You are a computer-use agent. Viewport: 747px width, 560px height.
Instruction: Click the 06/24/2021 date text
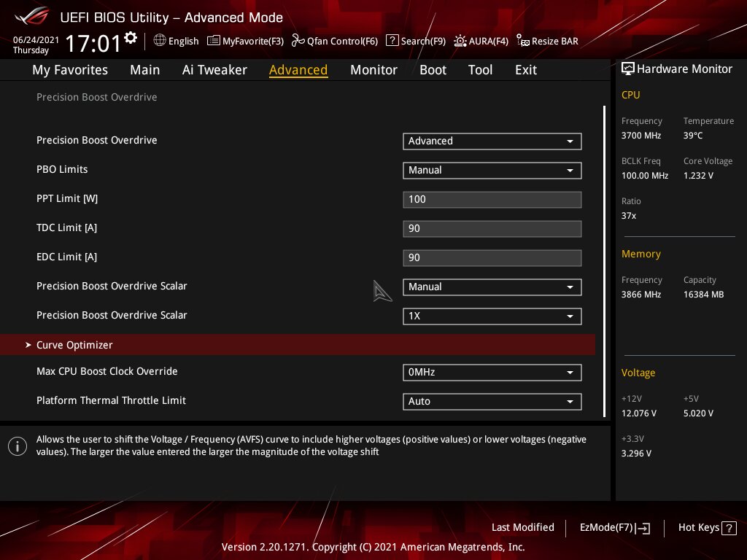pos(36,40)
